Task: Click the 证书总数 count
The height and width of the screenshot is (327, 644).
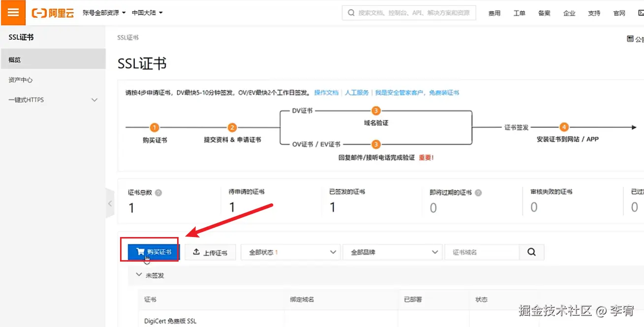Action: click(131, 208)
